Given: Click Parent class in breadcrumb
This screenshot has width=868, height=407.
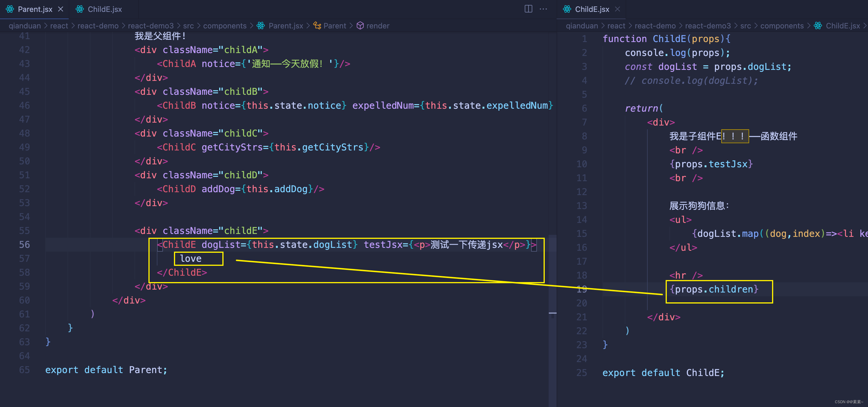Looking at the screenshot, I should (x=335, y=26).
